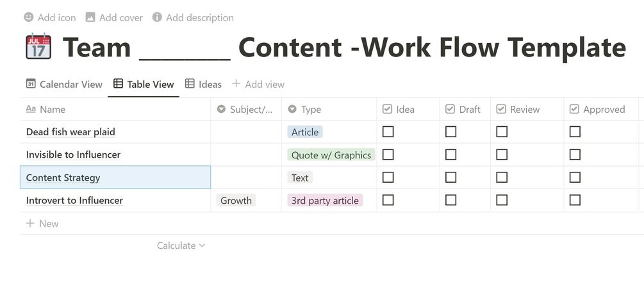The height and width of the screenshot is (284, 644).
Task: Click the calendar page icon beside the title
Action: click(38, 47)
